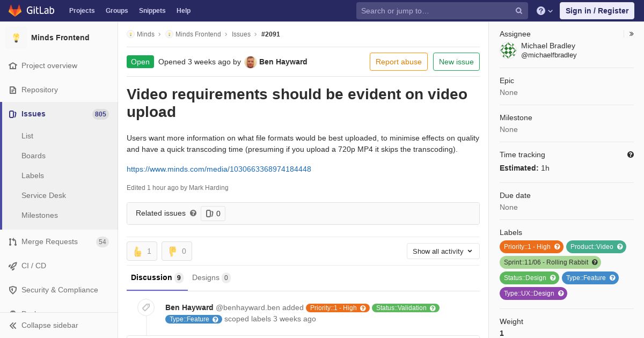Click the search magnifier icon
This screenshot has width=644, height=338.
(x=519, y=11)
